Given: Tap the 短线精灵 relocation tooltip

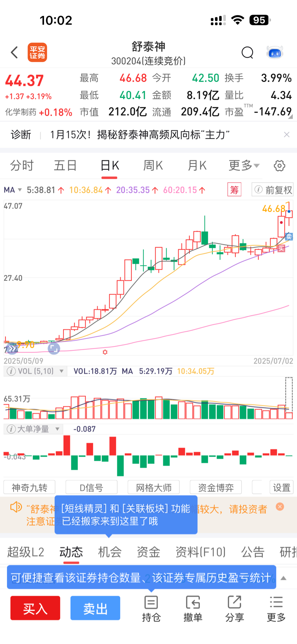Looking at the screenshot, I should coord(126,515).
